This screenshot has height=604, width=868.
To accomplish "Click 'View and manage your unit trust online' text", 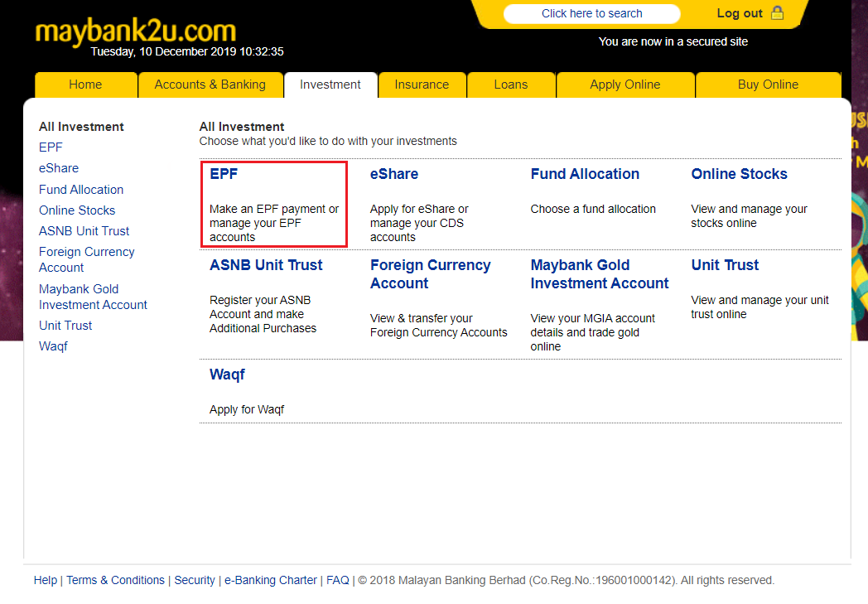I will pos(759,307).
